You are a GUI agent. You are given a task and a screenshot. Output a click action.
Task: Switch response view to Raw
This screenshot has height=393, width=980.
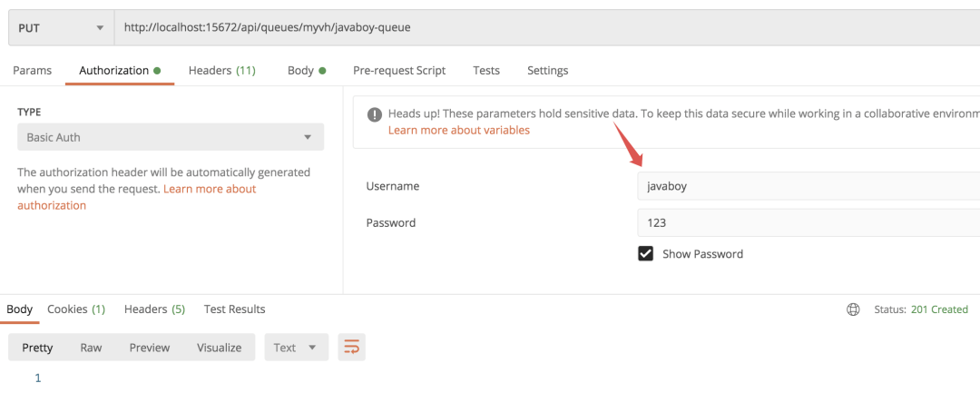(91, 348)
